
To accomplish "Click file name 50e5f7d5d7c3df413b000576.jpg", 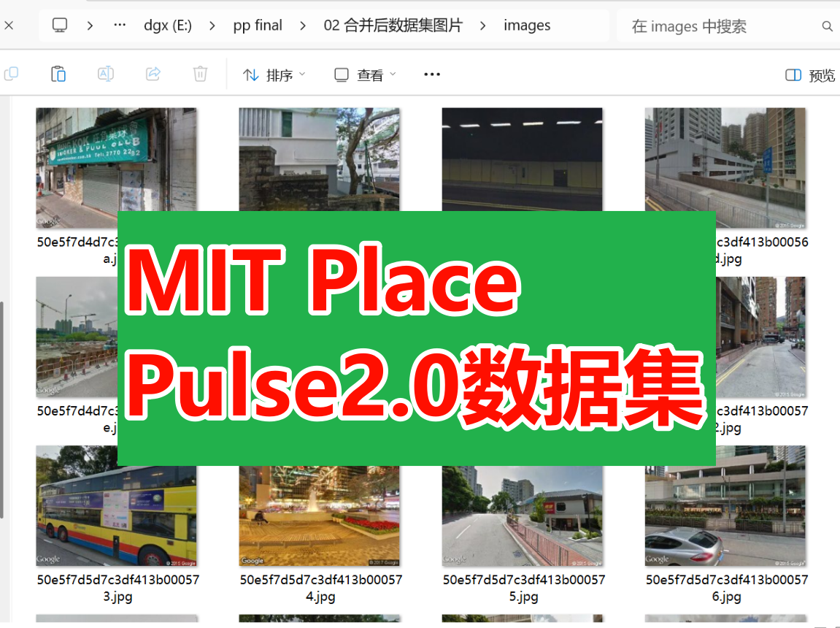I will [x=726, y=588].
